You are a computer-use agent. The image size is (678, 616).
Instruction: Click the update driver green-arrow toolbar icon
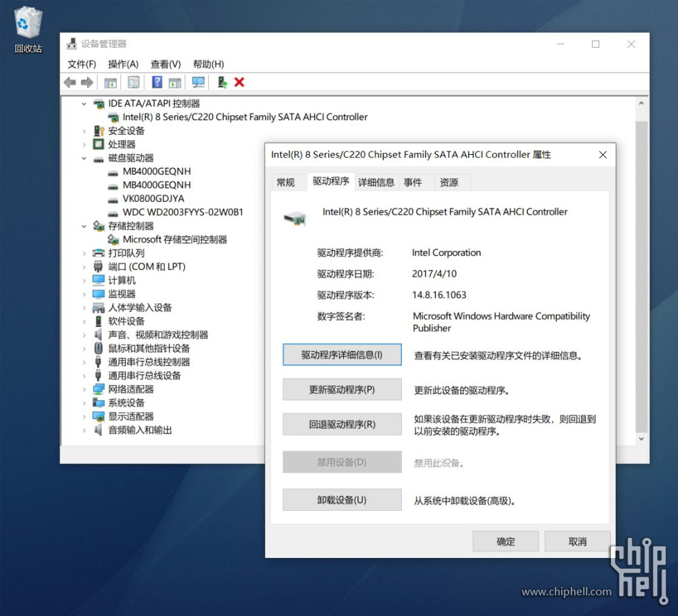tap(222, 82)
